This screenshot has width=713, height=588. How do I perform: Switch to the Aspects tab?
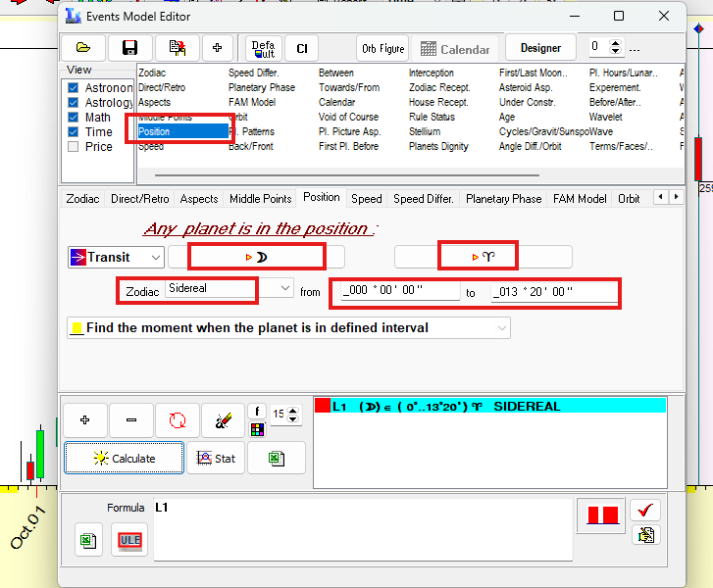[x=199, y=199]
